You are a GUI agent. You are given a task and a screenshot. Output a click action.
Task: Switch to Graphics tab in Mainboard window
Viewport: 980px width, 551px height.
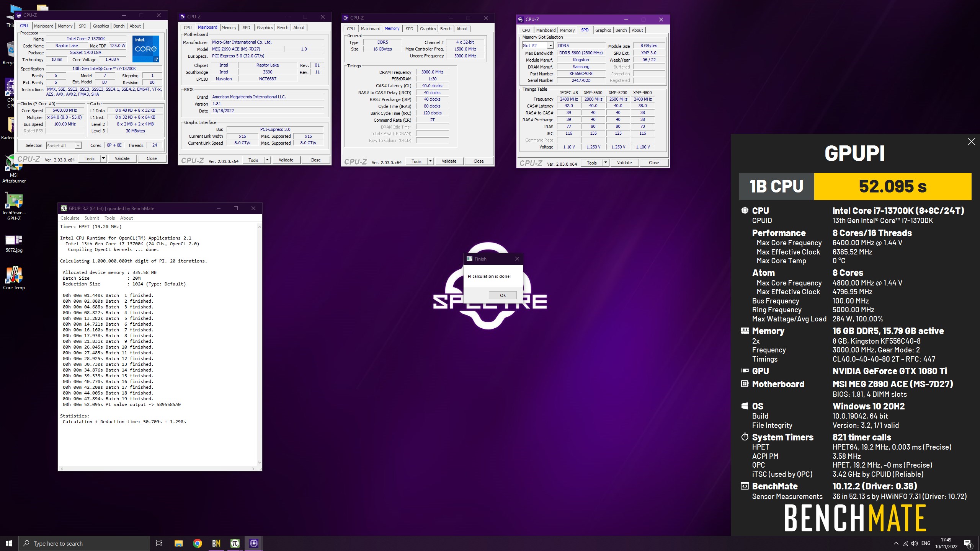tap(265, 28)
